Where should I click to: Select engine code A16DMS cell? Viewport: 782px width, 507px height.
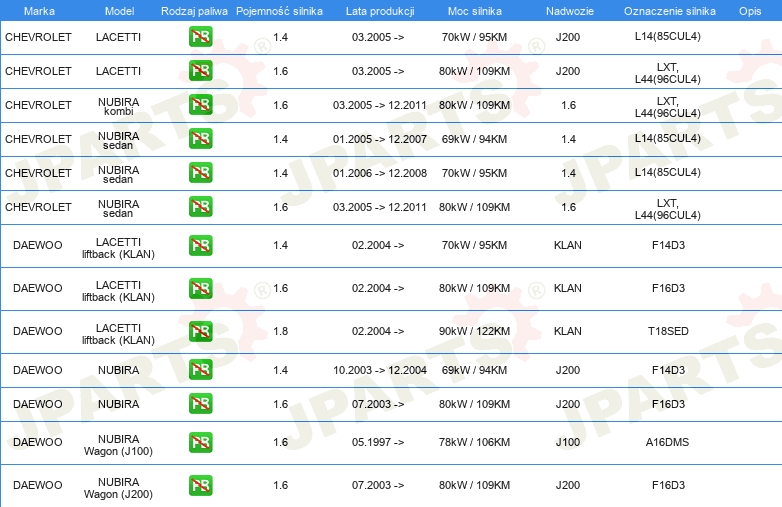(x=667, y=442)
